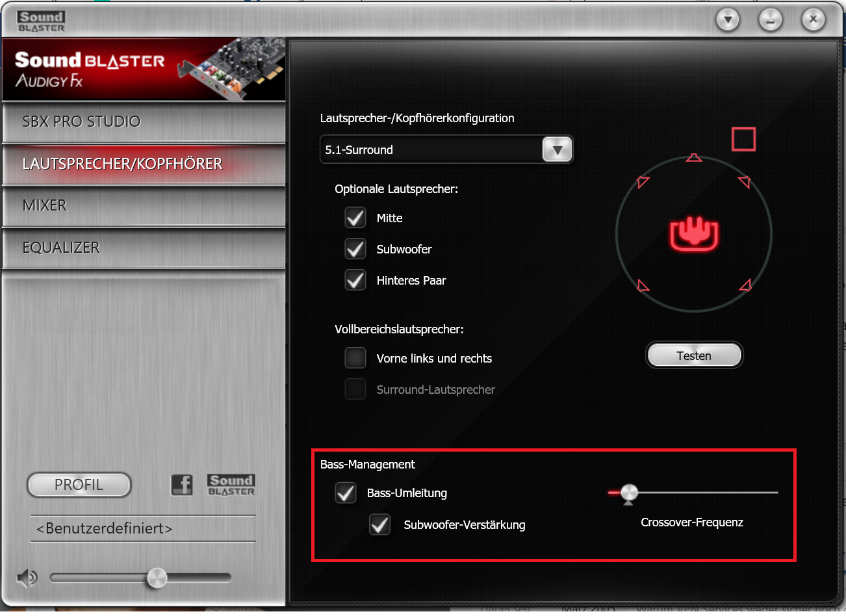This screenshot has height=616, width=846.
Task: Open the 5.1-Surround configuration dropdown
Action: pos(446,149)
